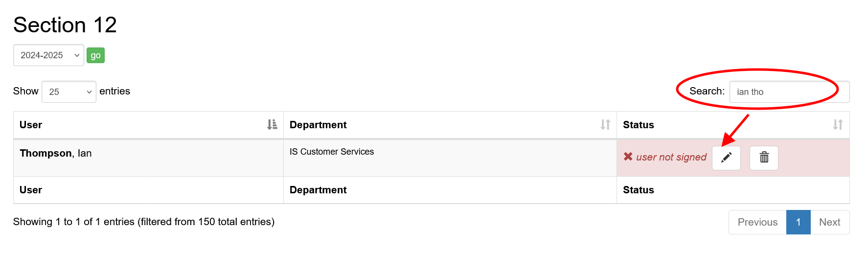Edit Ian Thompson's entry with pencil icon
This screenshot has height=254, width=868.
[x=726, y=158]
